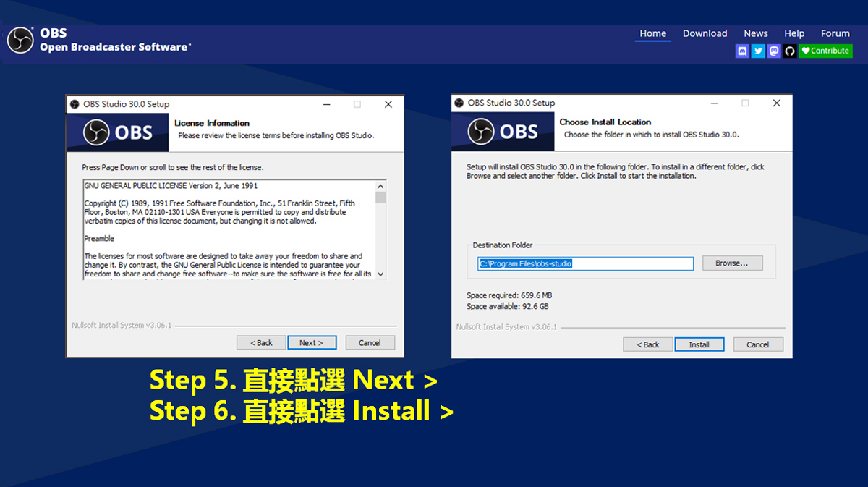Image resolution: width=868 pixels, height=487 pixels.
Task: Click the "Press Page Down or scroll" instruction text
Action: pyautogui.click(x=173, y=167)
